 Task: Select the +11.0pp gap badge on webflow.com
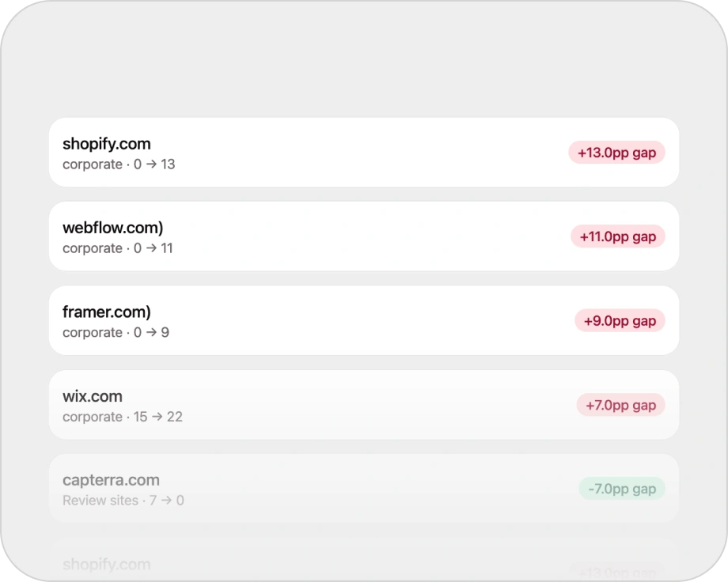tap(617, 236)
